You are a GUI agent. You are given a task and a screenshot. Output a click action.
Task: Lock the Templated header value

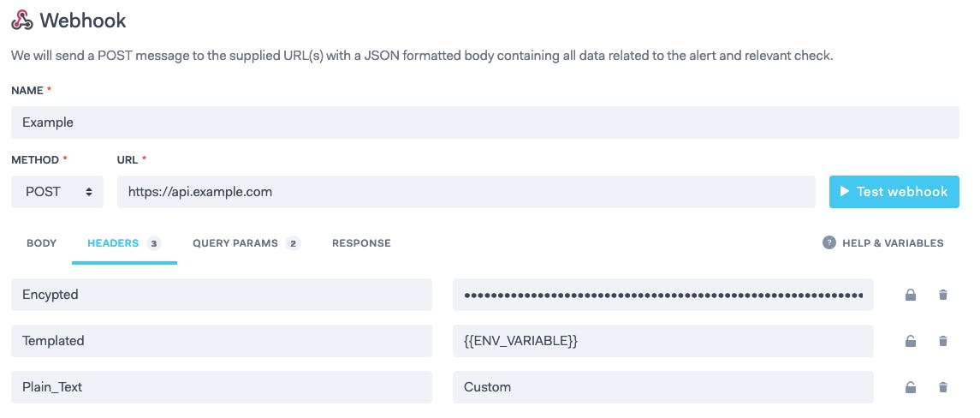(911, 341)
